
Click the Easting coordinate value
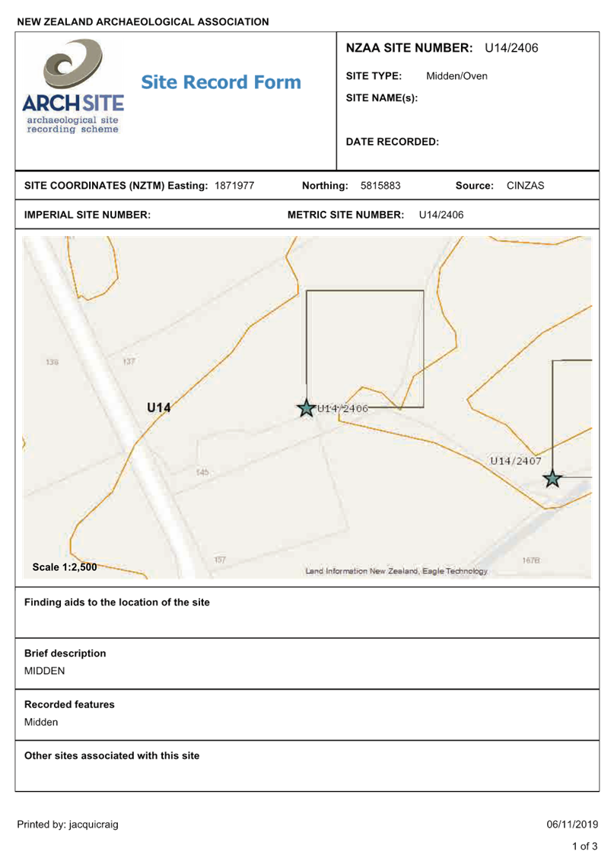(234, 186)
